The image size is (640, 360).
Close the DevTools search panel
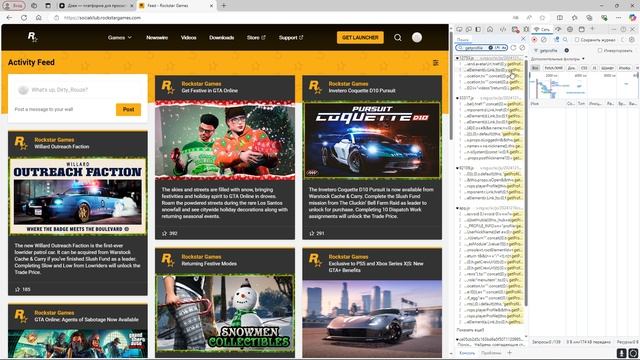(x=523, y=39)
